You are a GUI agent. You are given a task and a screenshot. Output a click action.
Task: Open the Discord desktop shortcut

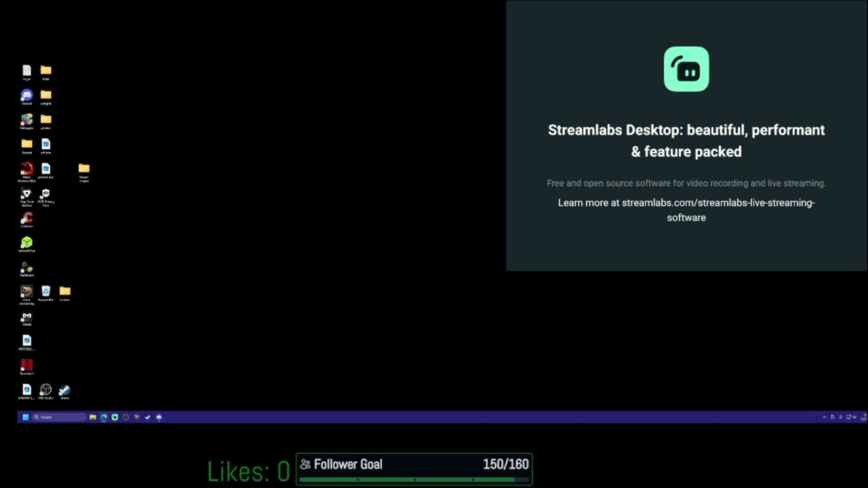point(26,96)
